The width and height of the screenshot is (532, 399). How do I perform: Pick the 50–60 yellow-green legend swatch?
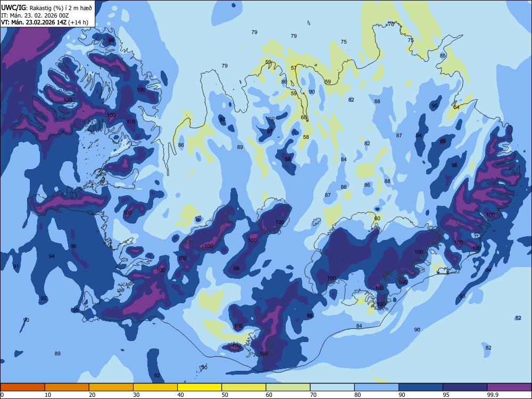tap(244, 387)
